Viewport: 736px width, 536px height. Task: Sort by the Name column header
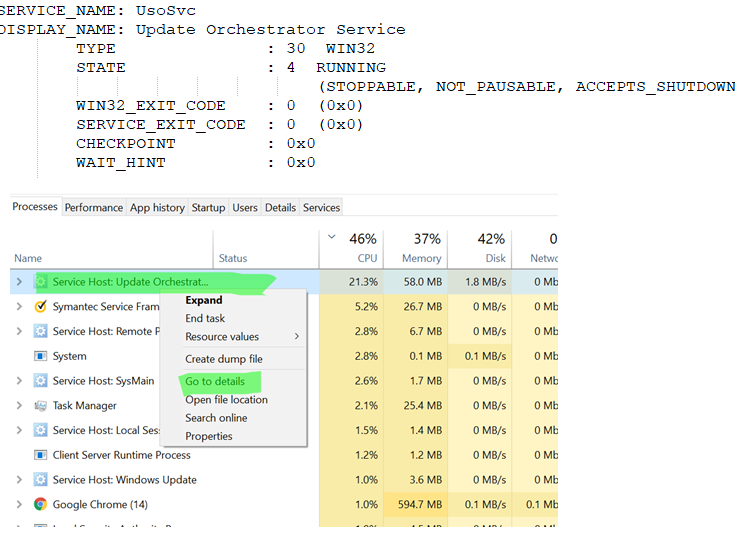click(x=111, y=250)
